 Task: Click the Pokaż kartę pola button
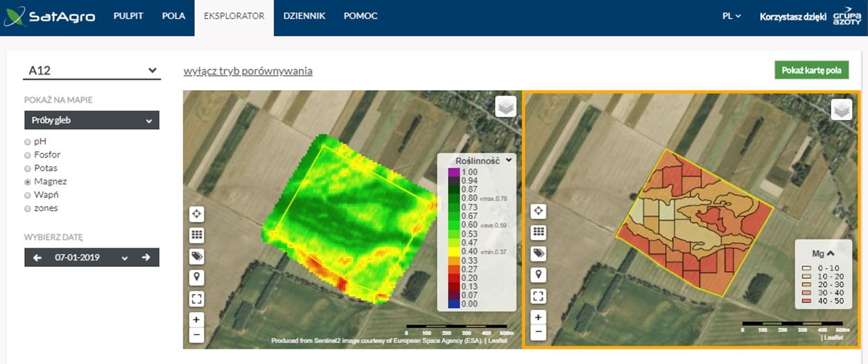[x=810, y=71]
